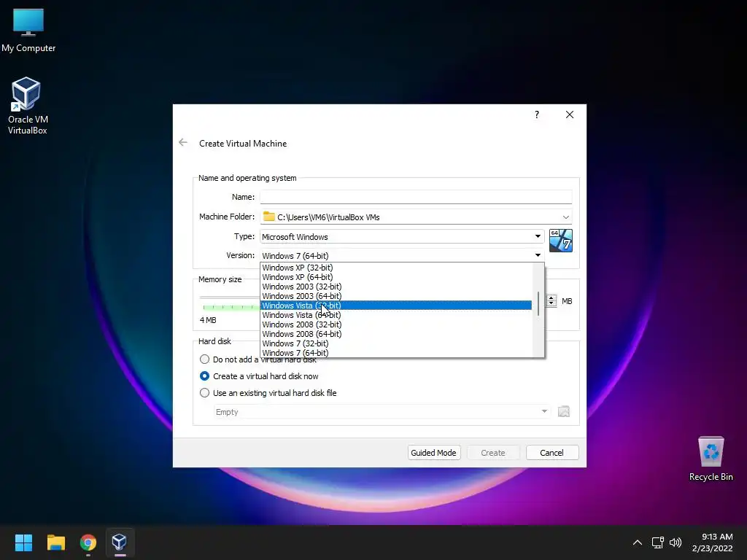This screenshot has width=747, height=560.
Task: Choose Windows 7 (64-bit) from version list
Action: (x=396, y=353)
